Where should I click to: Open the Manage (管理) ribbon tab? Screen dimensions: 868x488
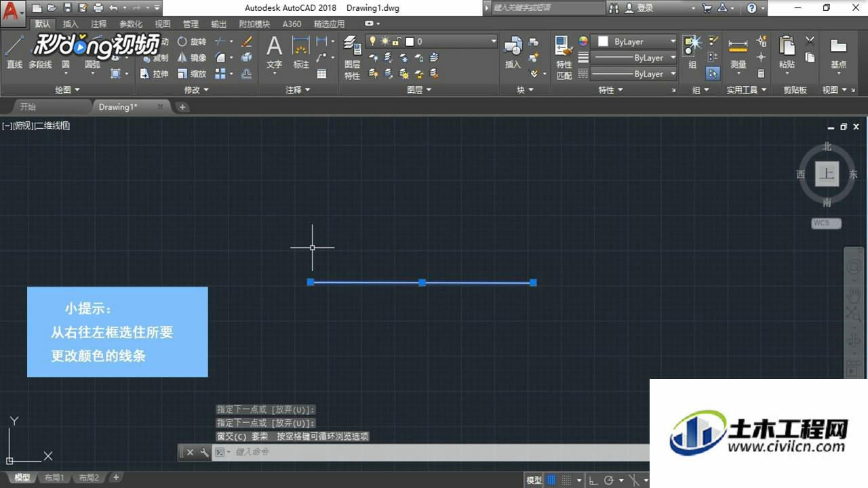click(191, 24)
